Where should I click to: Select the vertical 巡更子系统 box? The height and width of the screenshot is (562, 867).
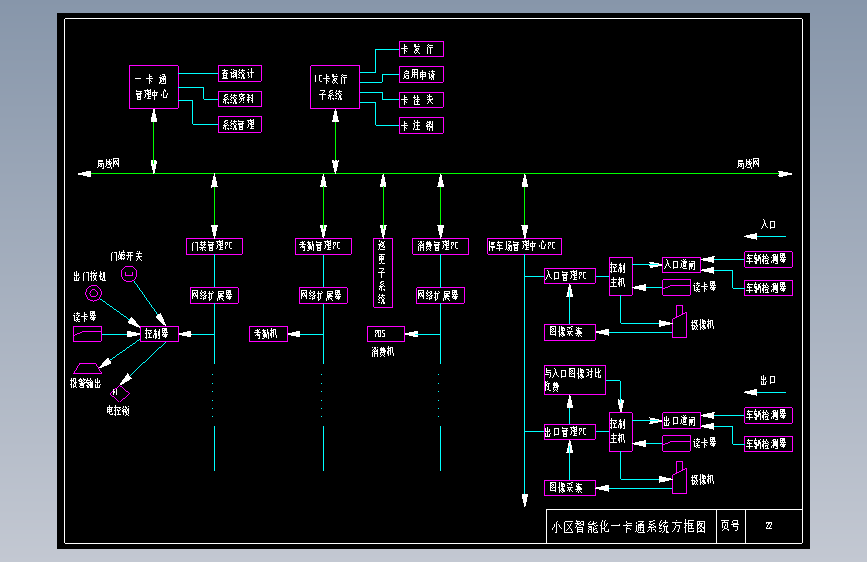coord(383,273)
